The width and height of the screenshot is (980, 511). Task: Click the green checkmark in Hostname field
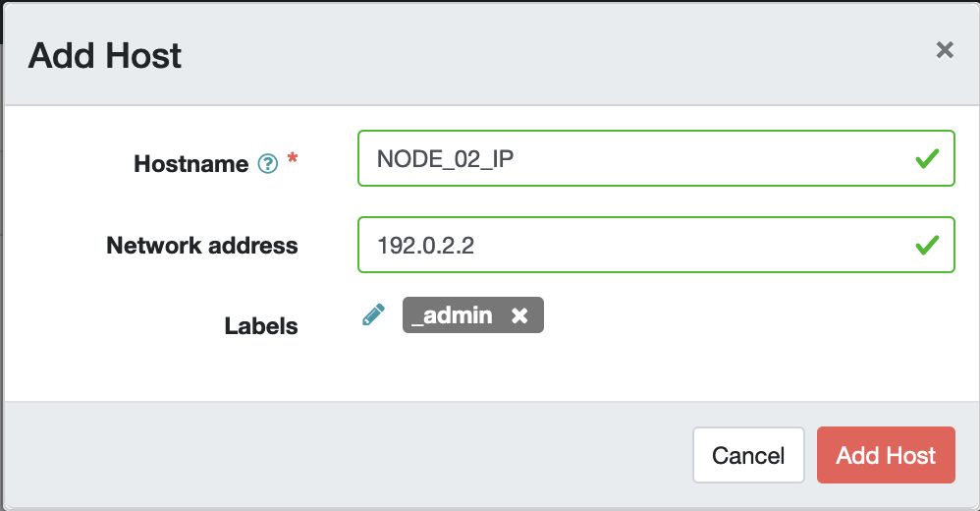[x=926, y=158]
